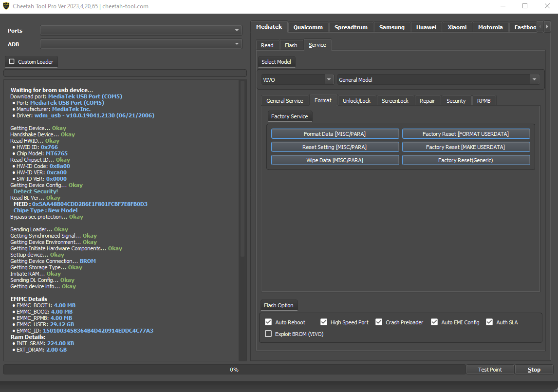Switch to the RPMB tab

click(x=484, y=101)
